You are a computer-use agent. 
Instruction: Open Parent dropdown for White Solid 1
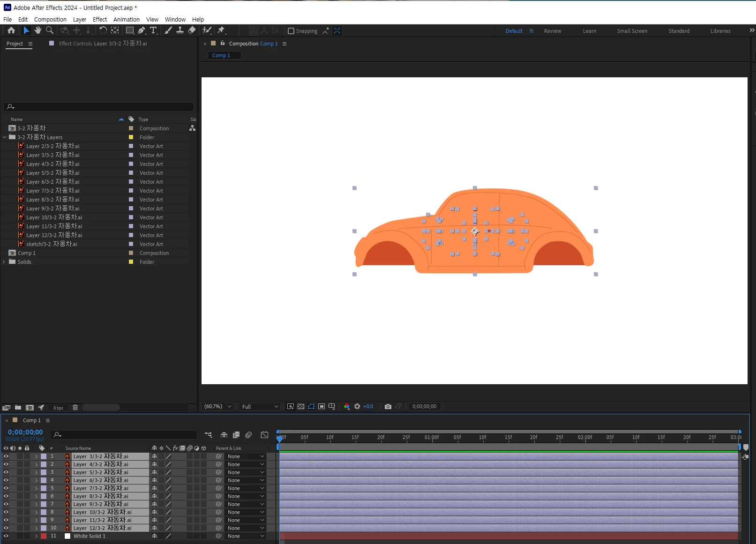[246, 536]
